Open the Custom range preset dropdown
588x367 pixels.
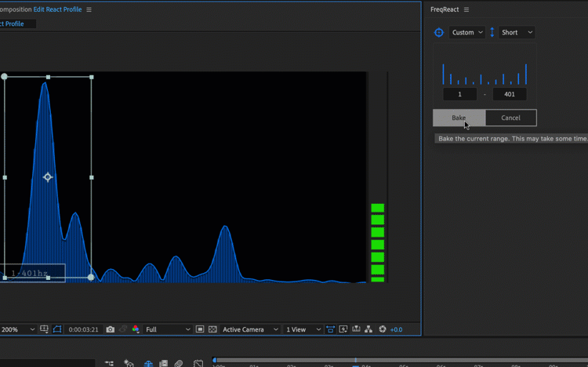[467, 32]
